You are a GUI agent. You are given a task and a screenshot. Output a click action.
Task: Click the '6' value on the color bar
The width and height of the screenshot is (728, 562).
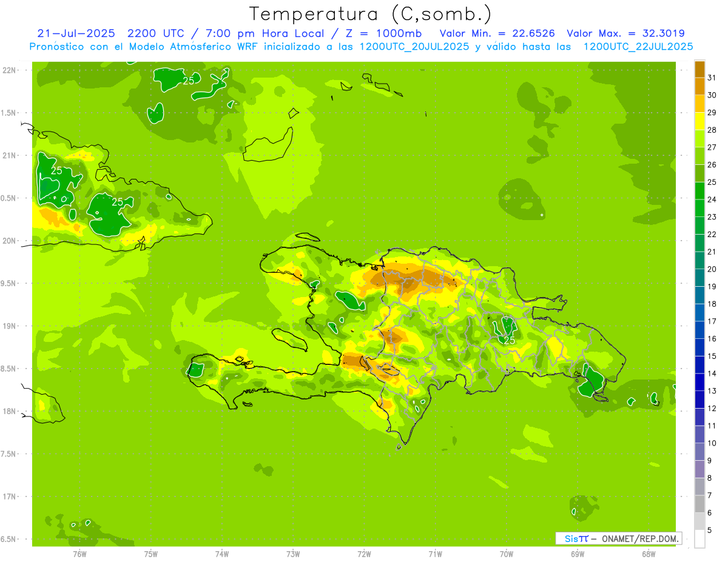click(x=710, y=513)
